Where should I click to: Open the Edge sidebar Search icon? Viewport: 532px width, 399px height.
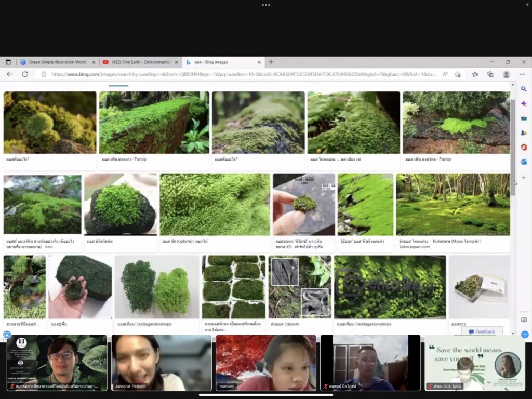524,89
